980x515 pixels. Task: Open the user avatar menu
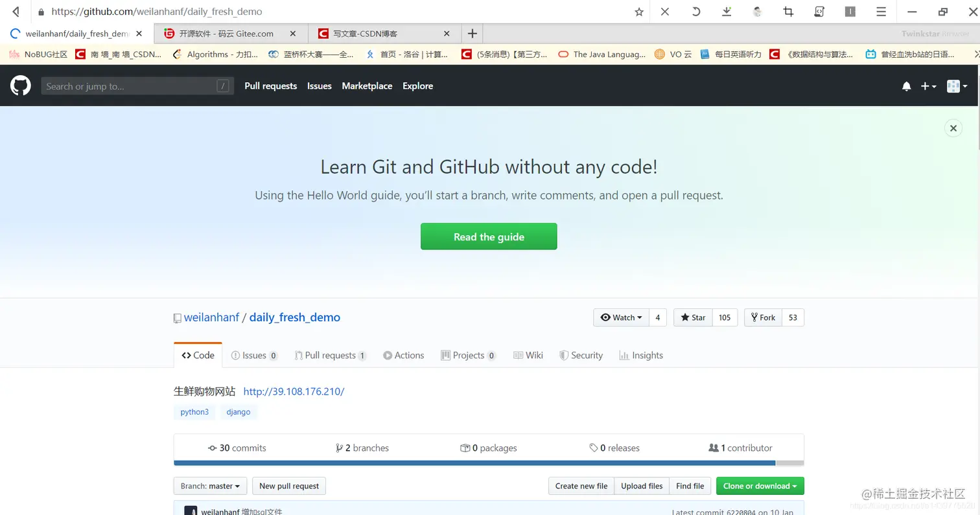coord(957,86)
